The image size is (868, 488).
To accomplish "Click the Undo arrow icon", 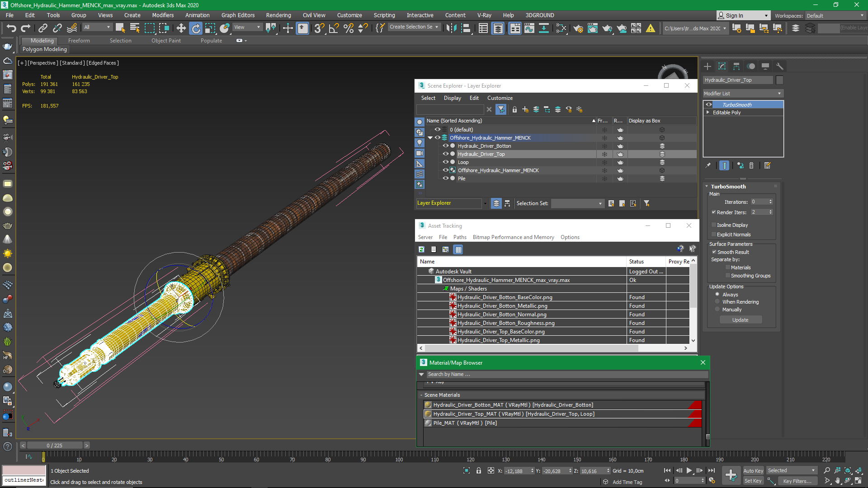I will [x=11, y=28].
